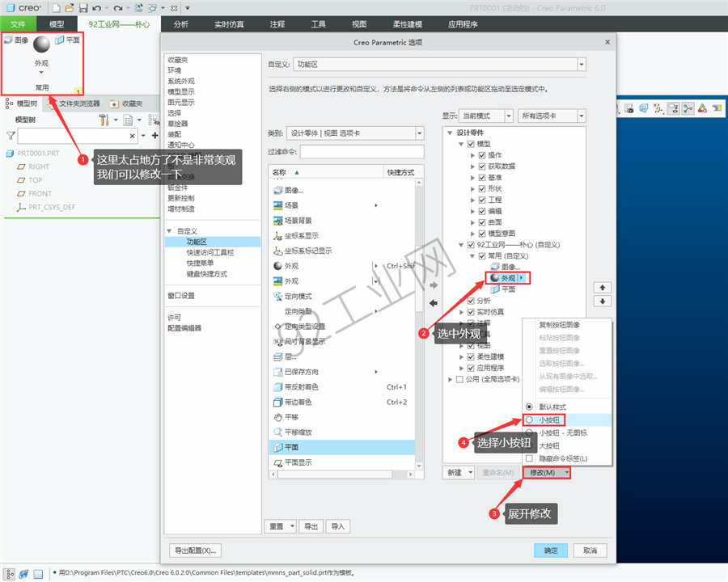The width and height of the screenshot is (728, 582).
Task: Expand the 修改(M) dropdown button
Action: (547, 472)
